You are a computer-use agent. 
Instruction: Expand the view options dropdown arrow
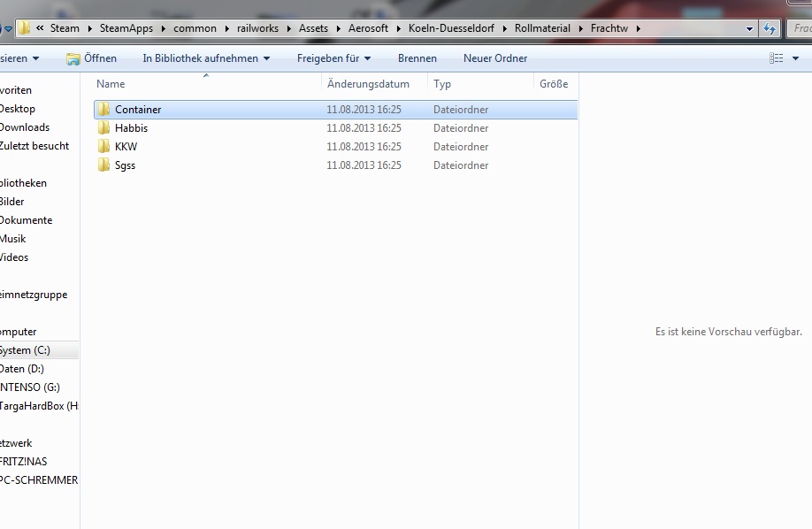point(795,58)
